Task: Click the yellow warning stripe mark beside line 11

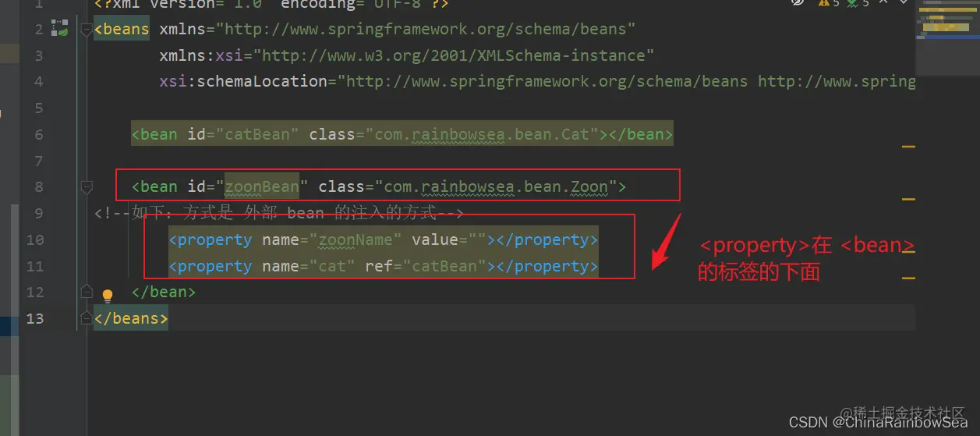Action: (908, 278)
